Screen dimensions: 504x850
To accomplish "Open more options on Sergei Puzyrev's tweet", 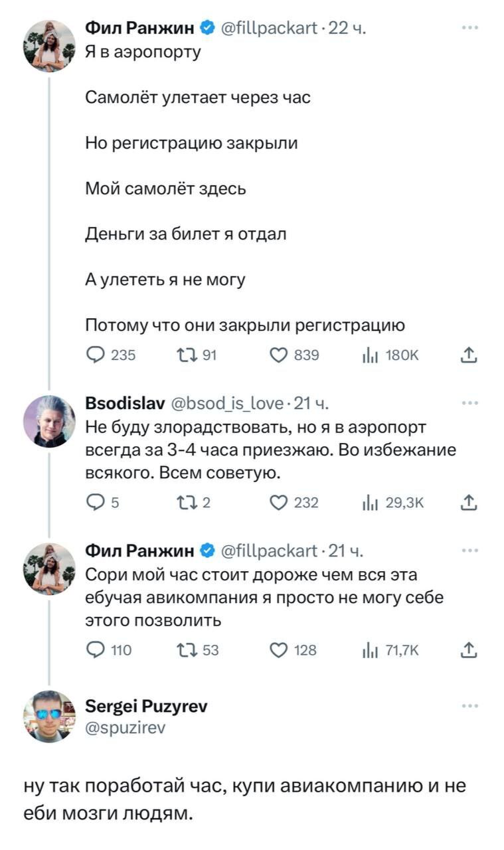I will click(469, 706).
